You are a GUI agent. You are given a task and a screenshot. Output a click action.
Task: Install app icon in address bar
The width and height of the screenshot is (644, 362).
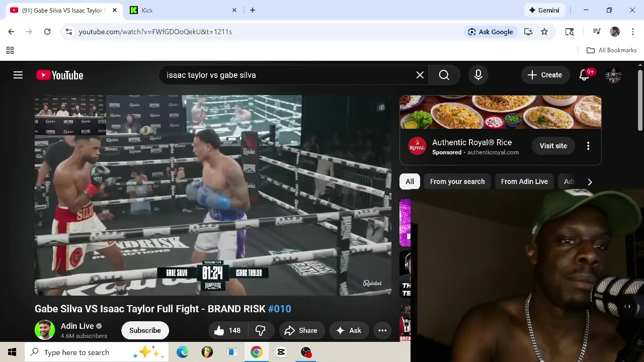coord(528,32)
